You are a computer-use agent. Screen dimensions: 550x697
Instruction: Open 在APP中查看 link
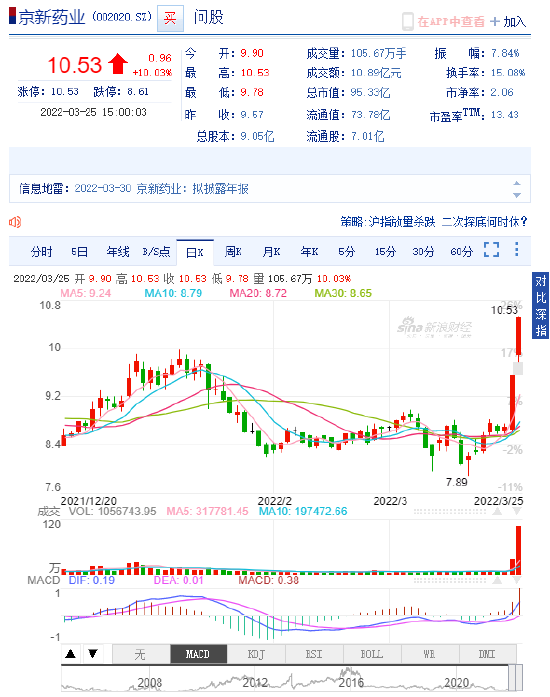click(451, 21)
